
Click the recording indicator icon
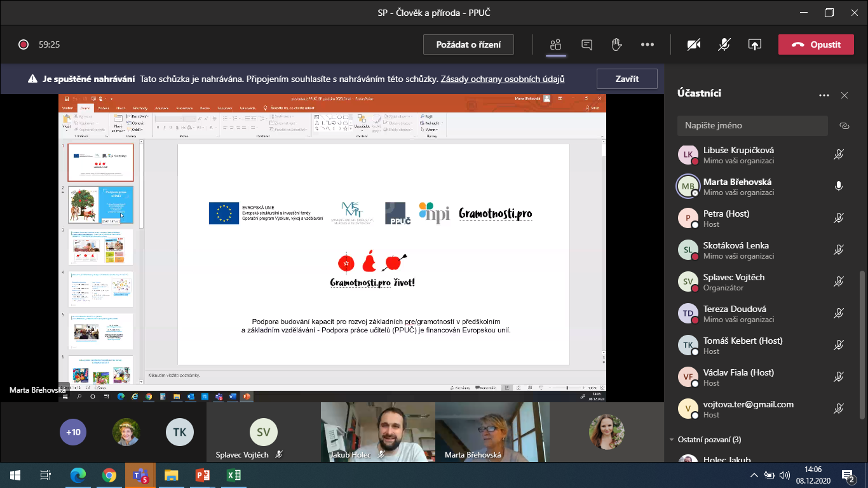24,44
